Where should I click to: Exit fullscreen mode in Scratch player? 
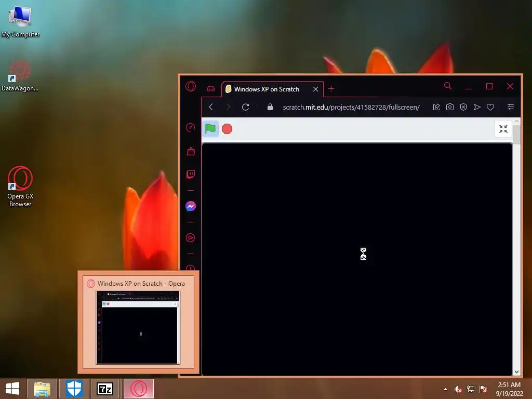point(503,129)
